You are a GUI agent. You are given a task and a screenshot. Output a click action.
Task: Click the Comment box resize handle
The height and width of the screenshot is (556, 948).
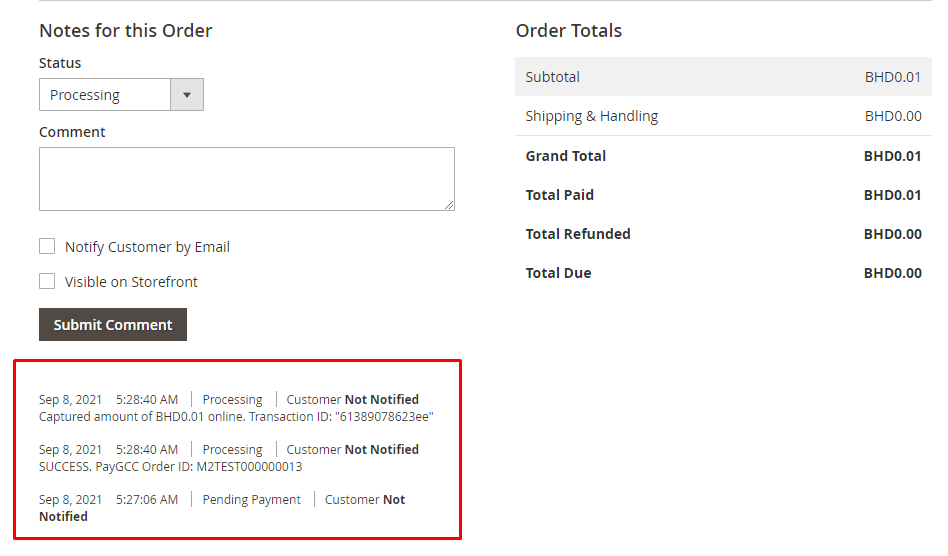point(449,204)
